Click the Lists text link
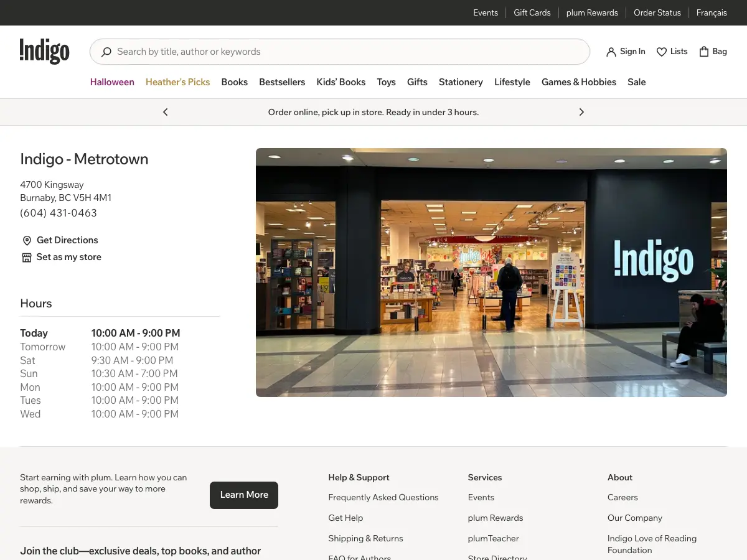 [679, 52]
